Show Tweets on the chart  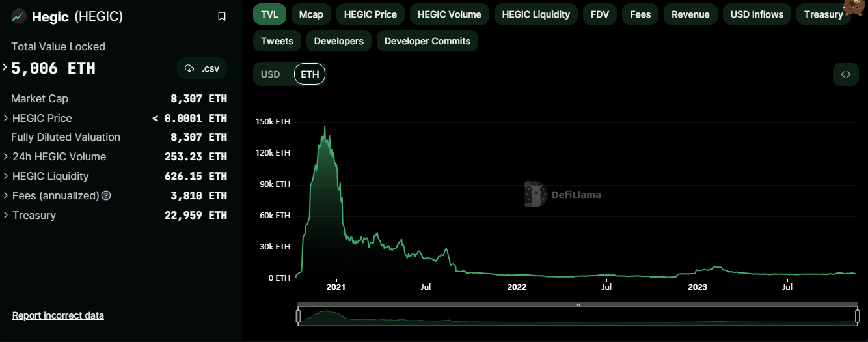pyautogui.click(x=277, y=41)
